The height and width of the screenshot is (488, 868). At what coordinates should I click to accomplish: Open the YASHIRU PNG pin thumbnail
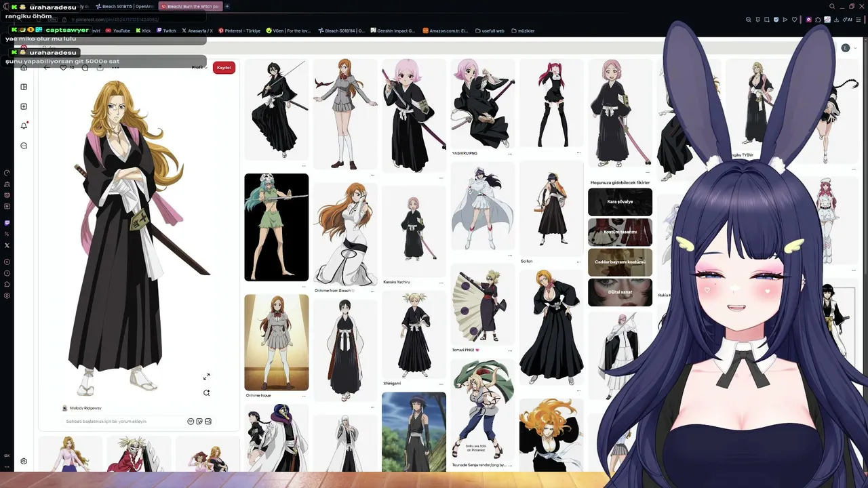pos(482,104)
